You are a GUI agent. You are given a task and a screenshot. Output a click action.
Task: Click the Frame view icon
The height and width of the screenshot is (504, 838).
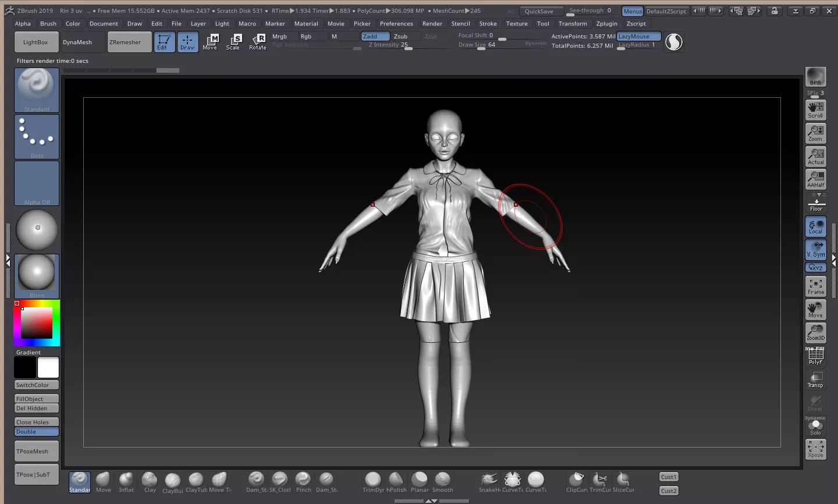click(815, 286)
